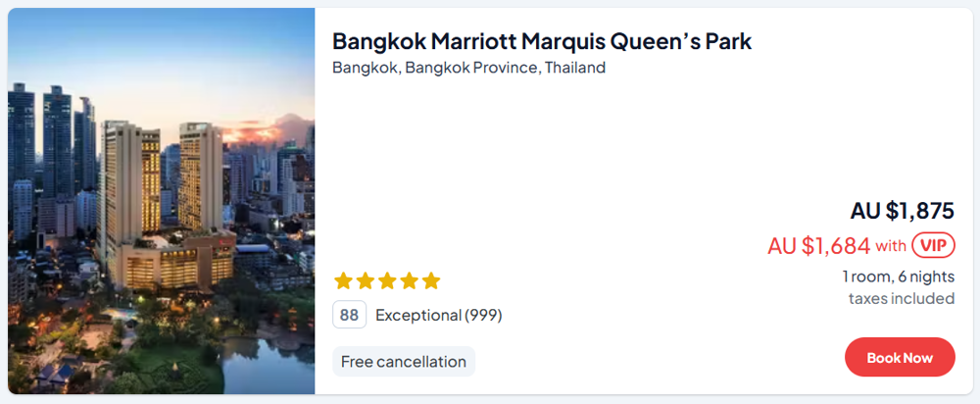Click the first gold rating star
Viewport: 980px width, 404px height.
343,281
